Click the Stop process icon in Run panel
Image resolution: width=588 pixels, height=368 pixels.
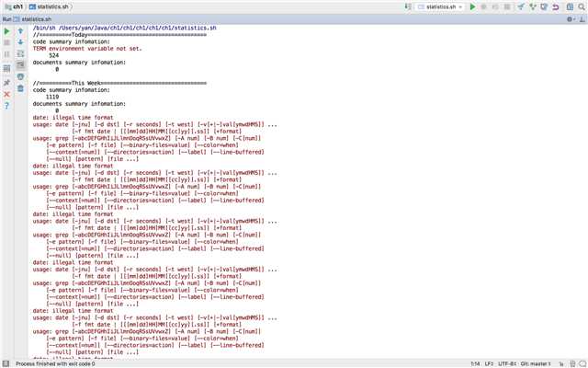tap(6, 43)
